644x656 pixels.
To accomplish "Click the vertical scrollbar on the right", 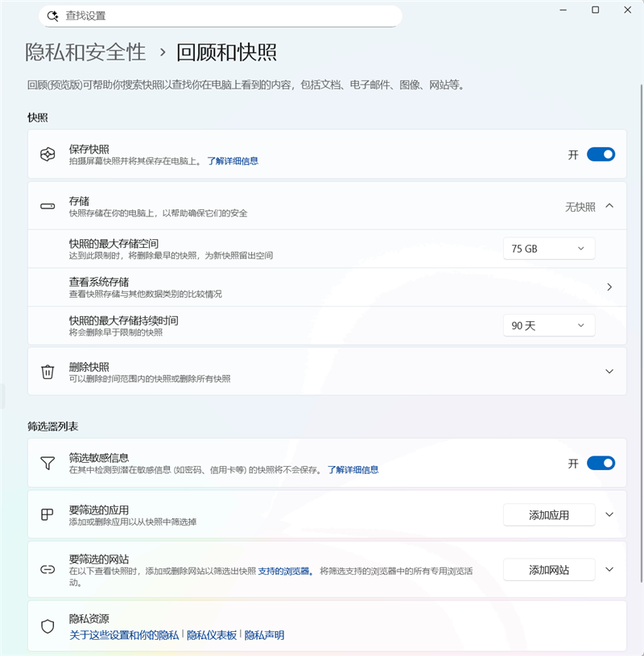I will [x=641, y=332].
